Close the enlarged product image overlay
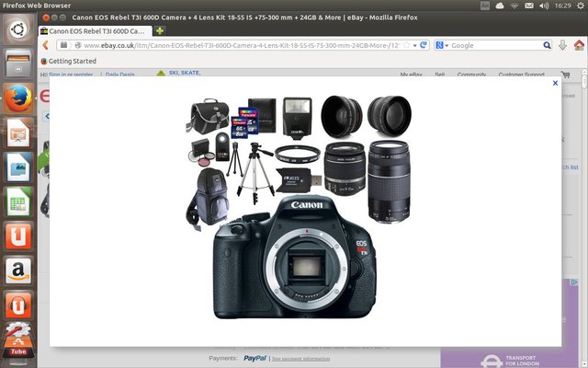The height and width of the screenshot is (368, 588). tap(555, 83)
